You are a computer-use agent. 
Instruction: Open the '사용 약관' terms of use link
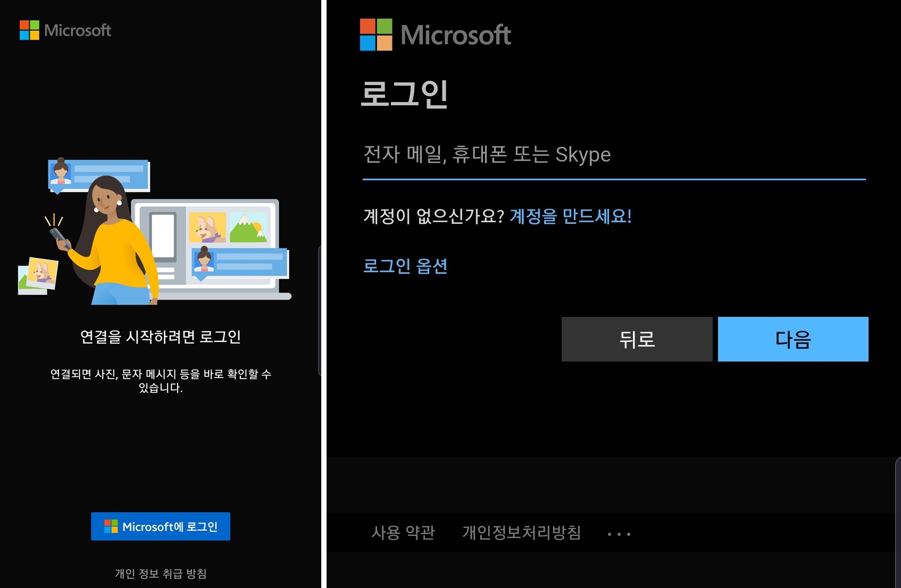pyautogui.click(x=403, y=532)
